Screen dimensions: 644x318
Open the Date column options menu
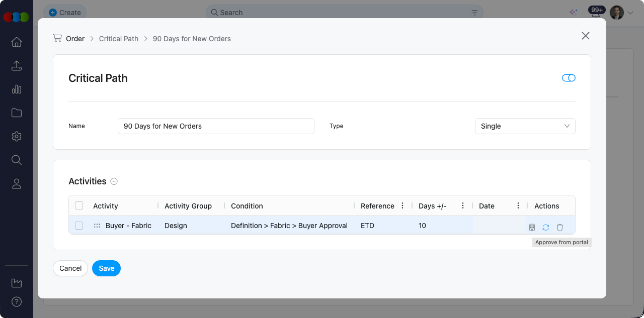click(x=518, y=206)
